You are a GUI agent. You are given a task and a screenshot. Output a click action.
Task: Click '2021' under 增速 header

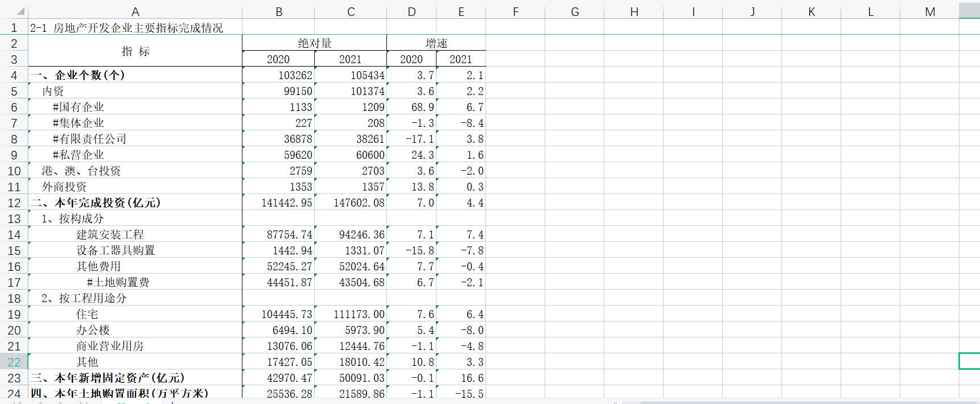(461, 59)
